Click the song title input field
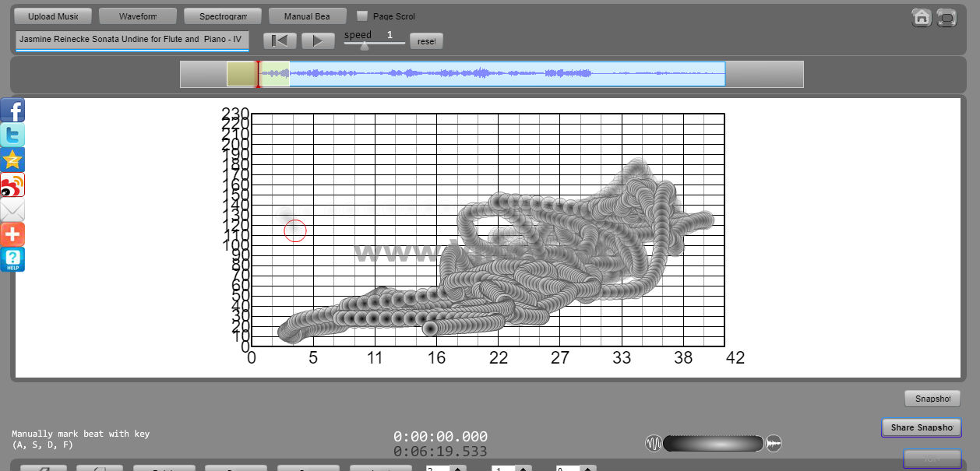980x471 pixels. (132, 39)
